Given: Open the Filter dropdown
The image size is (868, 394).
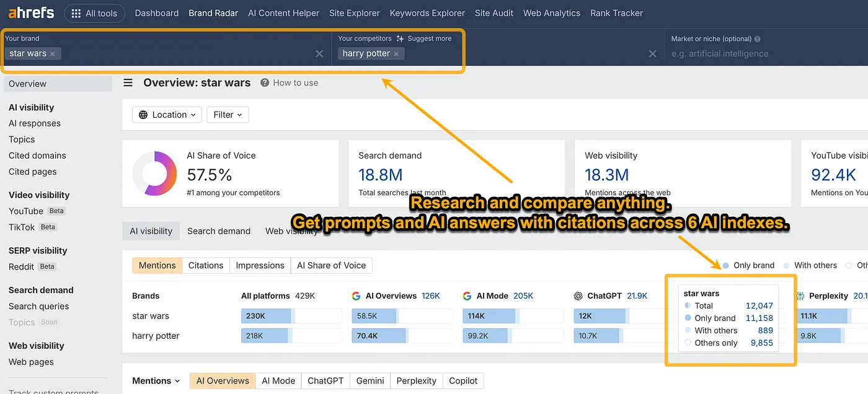Looking at the screenshot, I should point(228,115).
